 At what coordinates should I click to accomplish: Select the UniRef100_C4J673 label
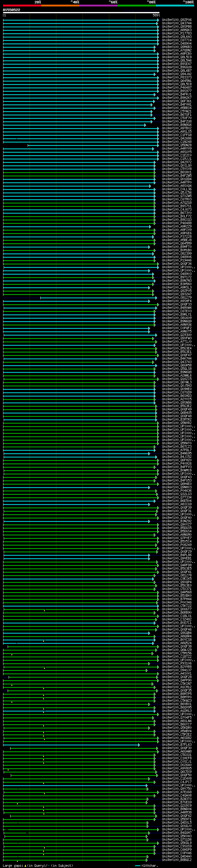click(177, 210)
